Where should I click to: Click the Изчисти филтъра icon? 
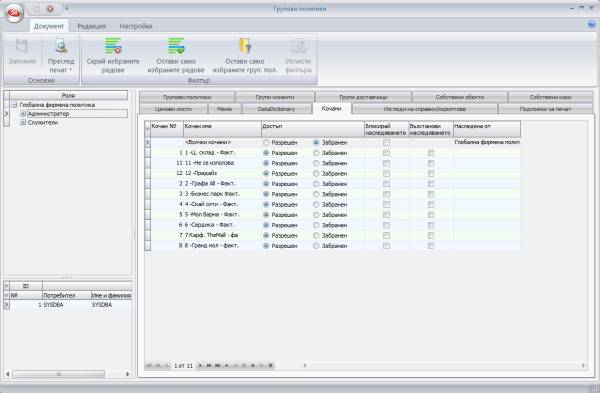[298, 46]
